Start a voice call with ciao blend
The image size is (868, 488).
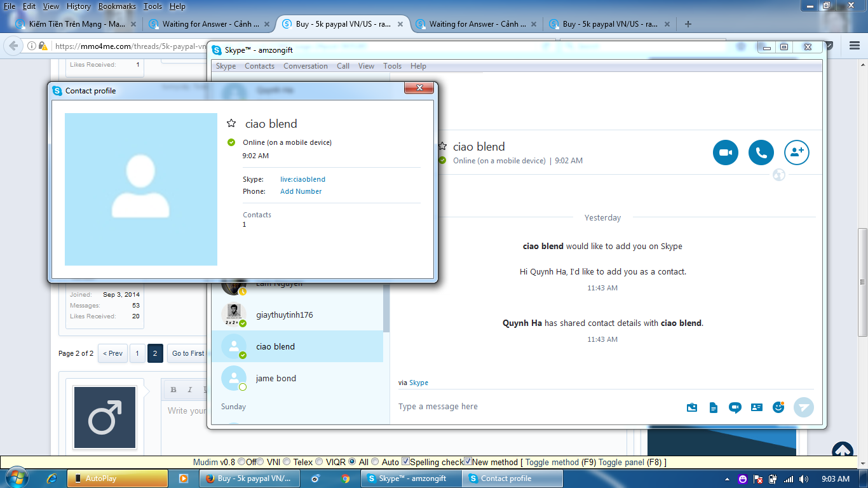point(761,152)
